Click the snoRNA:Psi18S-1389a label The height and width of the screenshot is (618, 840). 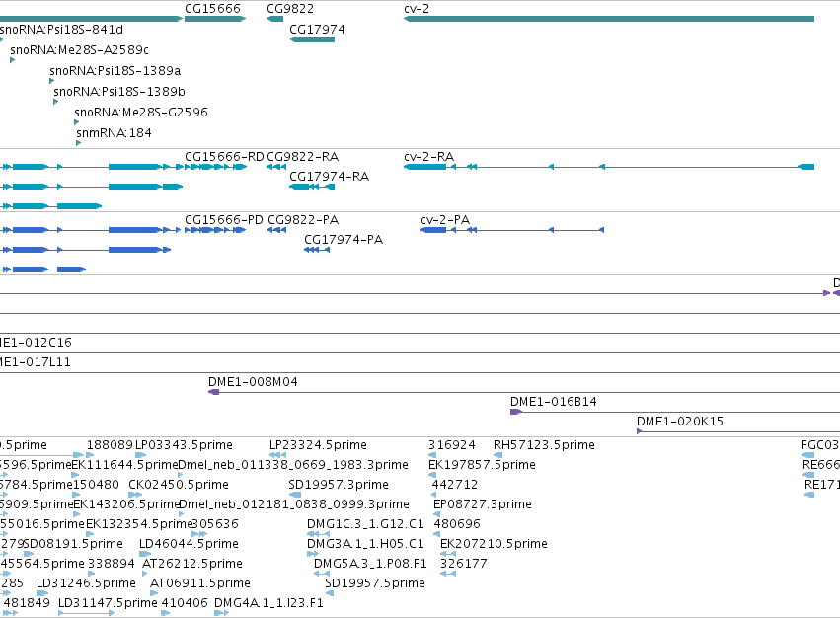pyautogui.click(x=115, y=71)
